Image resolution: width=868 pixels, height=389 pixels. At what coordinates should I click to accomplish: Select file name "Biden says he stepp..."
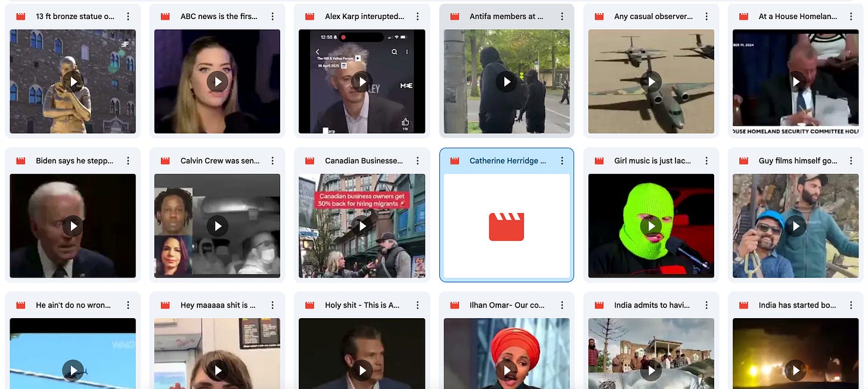(75, 161)
